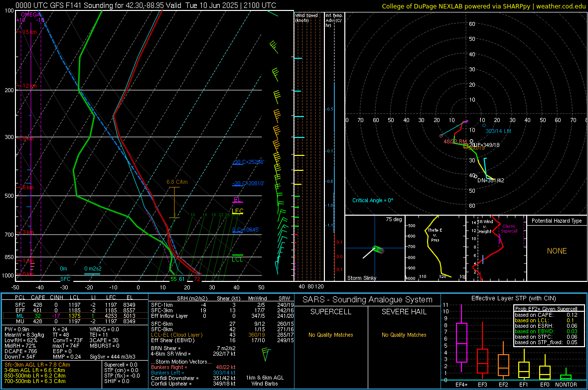Image resolution: width=588 pixels, height=390 pixels.
Task: Select the EFF parcel row
Action: click(x=75, y=310)
